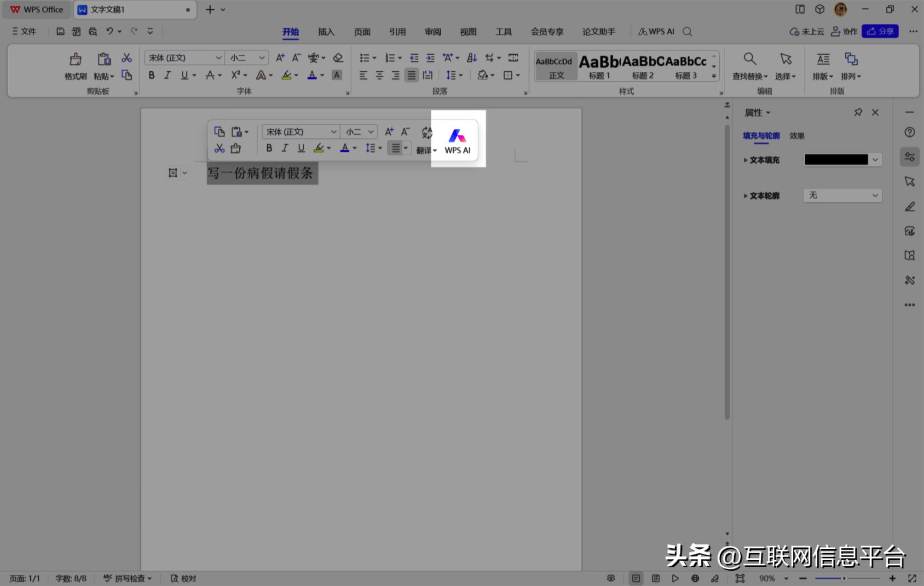924x586 pixels.
Task: Open the spelling check tool
Action: pyautogui.click(x=127, y=578)
